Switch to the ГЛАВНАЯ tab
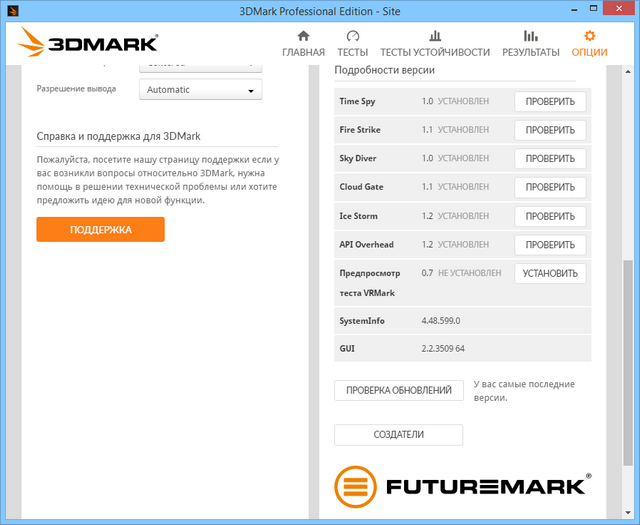The height and width of the screenshot is (525, 640). click(303, 52)
